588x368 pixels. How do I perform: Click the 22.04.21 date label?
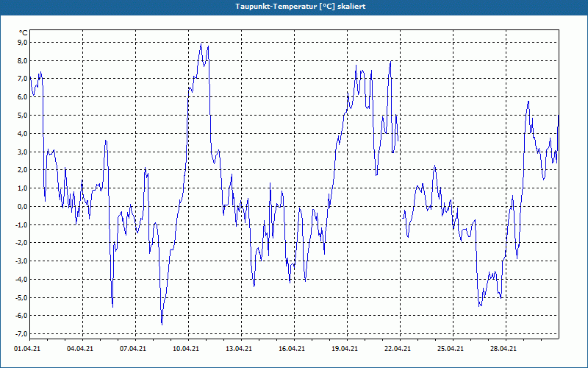coord(398,348)
